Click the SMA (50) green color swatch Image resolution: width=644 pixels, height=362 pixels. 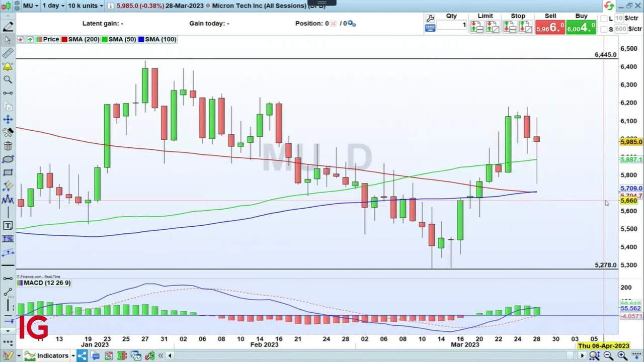[105, 39]
